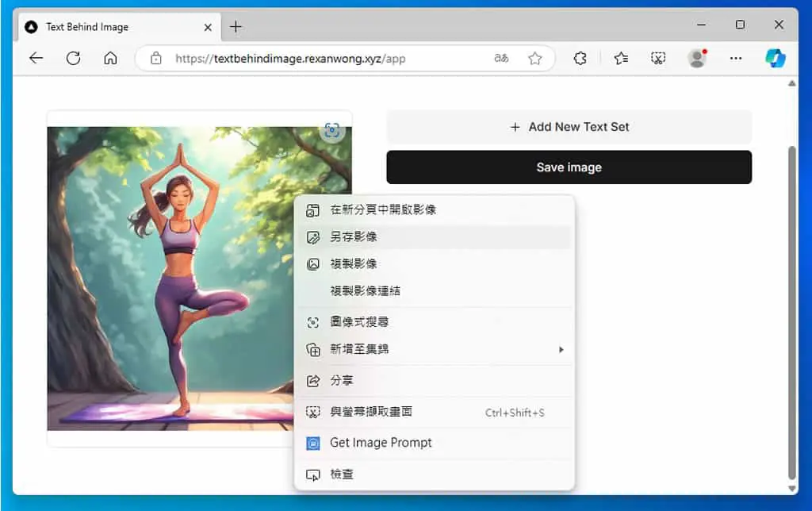Toggle the read aloud/translate icon in address bar

point(501,58)
